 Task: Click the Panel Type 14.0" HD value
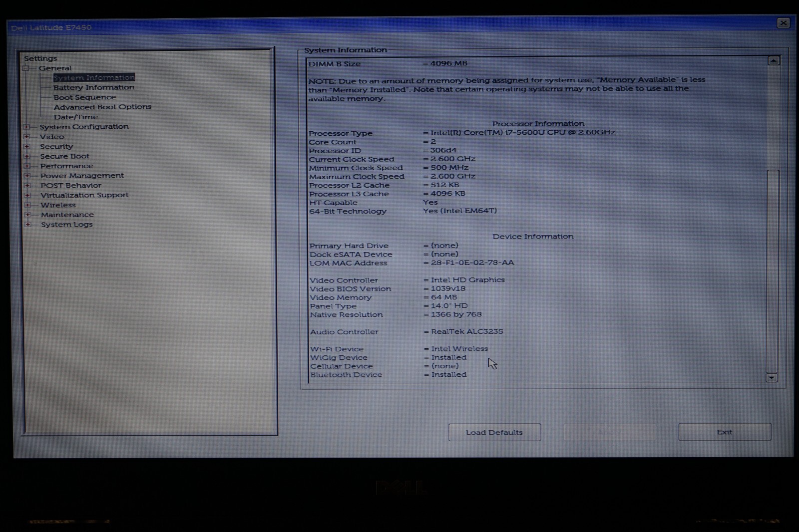(449, 306)
